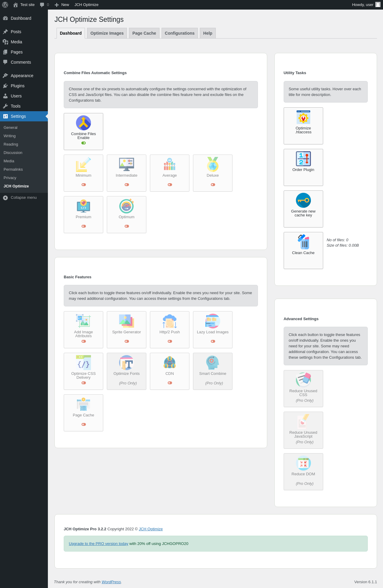Disable the Combine Files Enable toggle
This screenshot has width=383, height=588.
[83, 143]
